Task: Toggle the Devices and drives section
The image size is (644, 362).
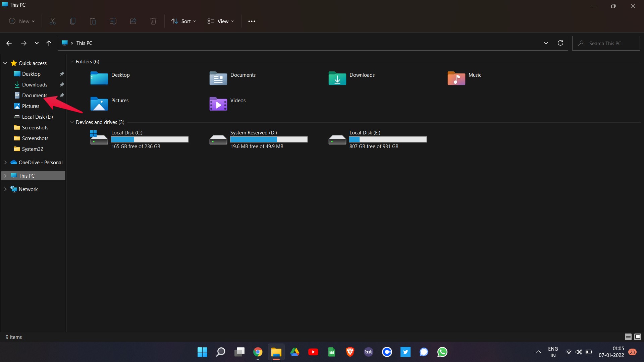Action: (72, 122)
